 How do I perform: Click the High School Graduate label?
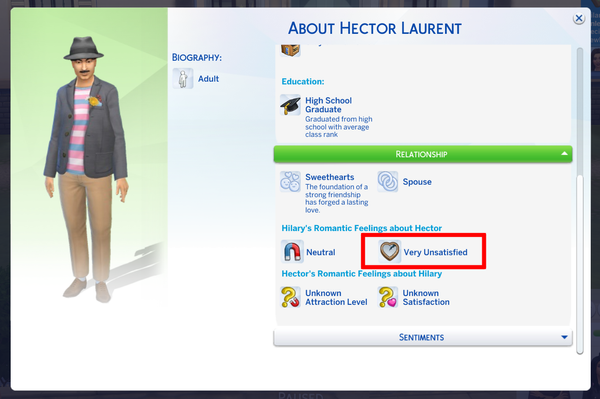[x=328, y=105]
